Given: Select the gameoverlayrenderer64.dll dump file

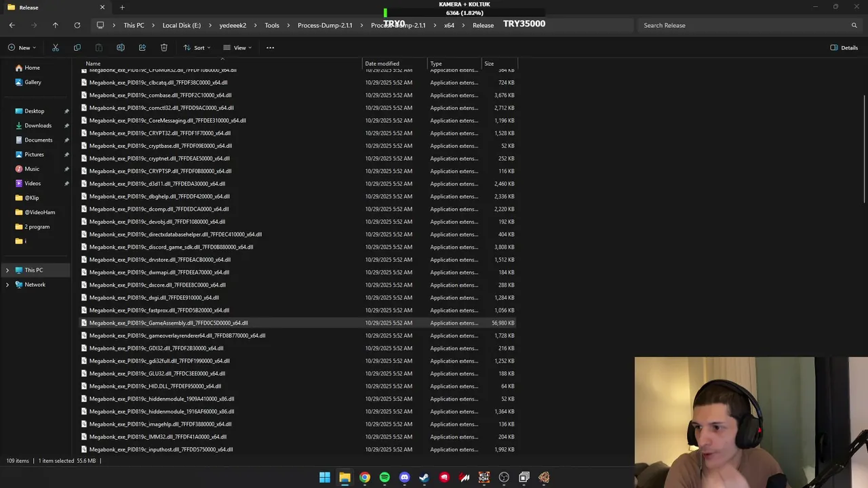Looking at the screenshot, I should (298, 335).
